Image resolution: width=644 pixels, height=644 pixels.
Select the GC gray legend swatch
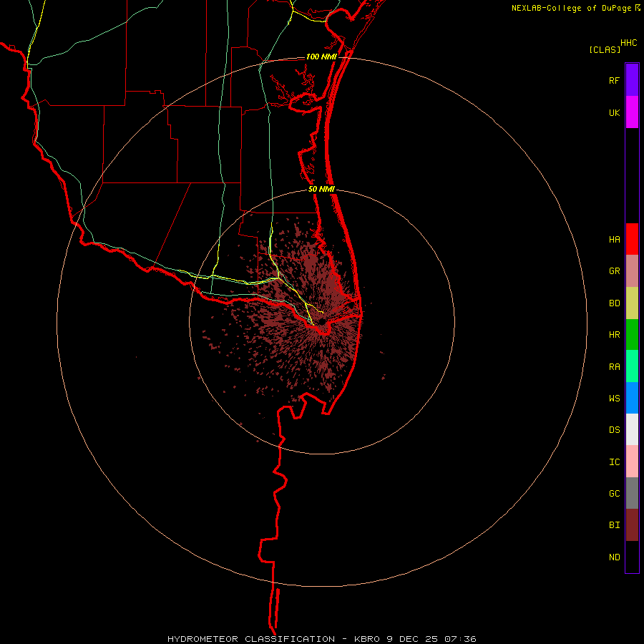pyautogui.click(x=632, y=493)
